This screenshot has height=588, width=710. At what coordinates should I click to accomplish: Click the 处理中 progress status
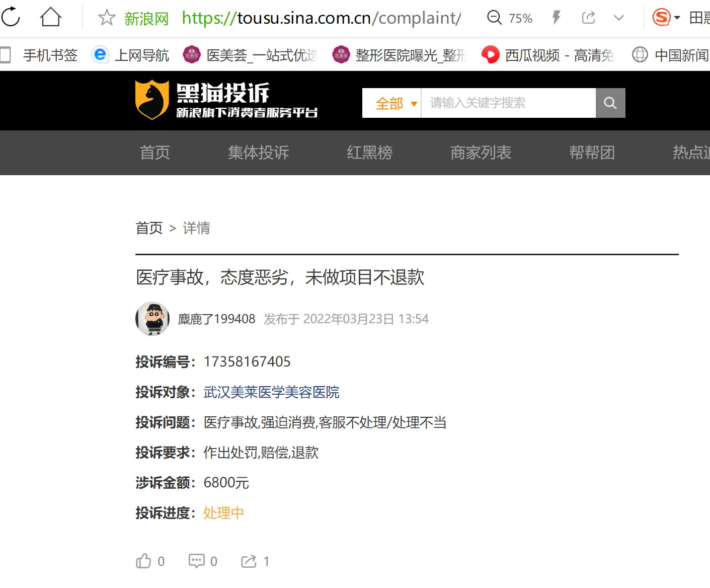(x=223, y=513)
